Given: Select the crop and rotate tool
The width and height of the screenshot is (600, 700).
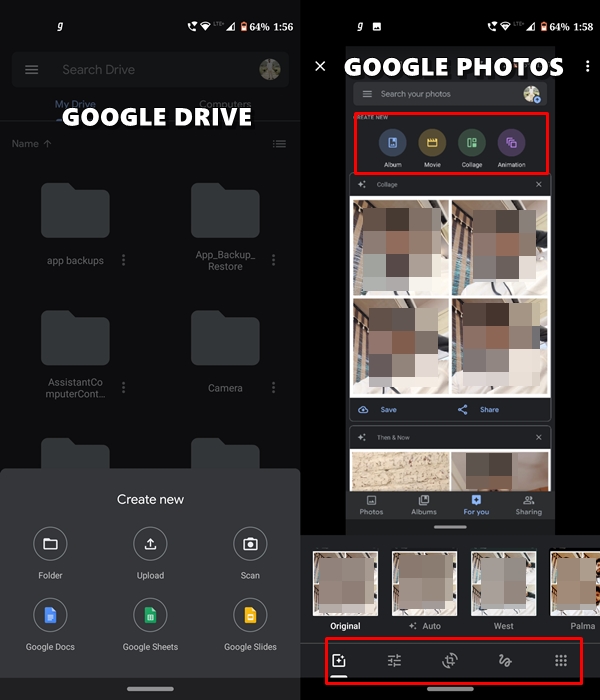Looking at the screenshot, I should point(450,660).
